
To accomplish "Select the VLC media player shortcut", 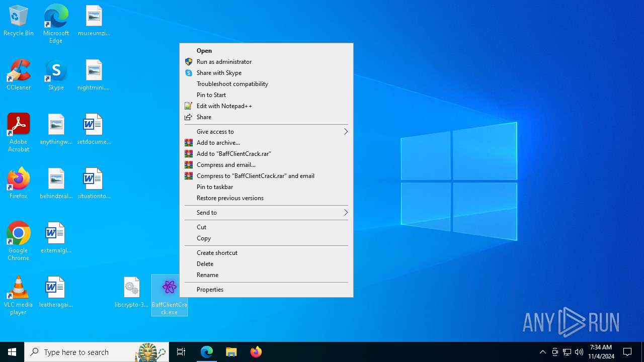I will point(19,296).
